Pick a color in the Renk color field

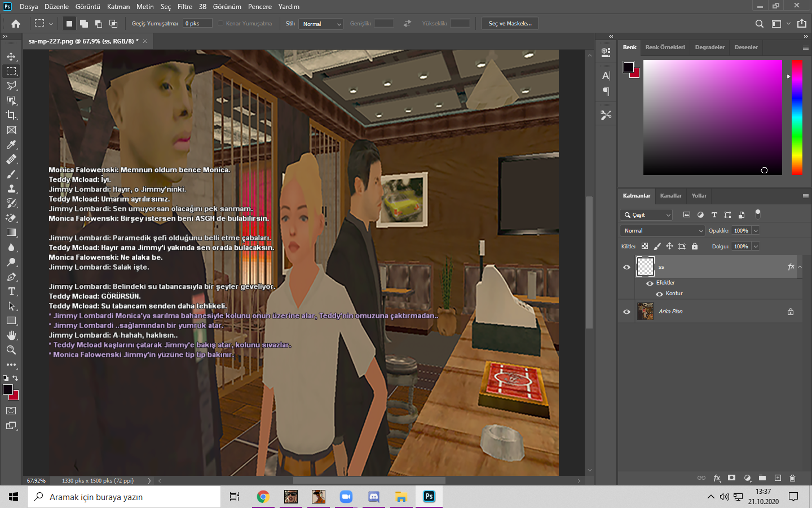click(x=713, y=117)
